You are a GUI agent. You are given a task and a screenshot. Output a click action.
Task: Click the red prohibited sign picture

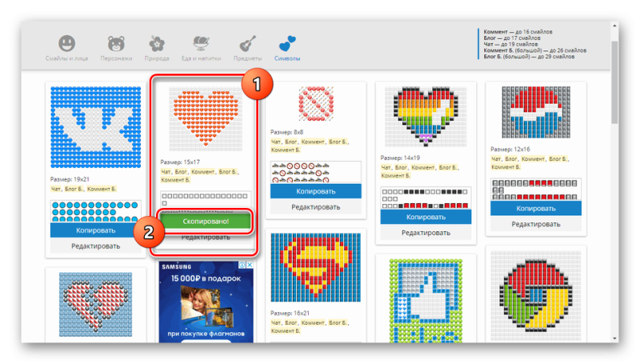(316, 104)
